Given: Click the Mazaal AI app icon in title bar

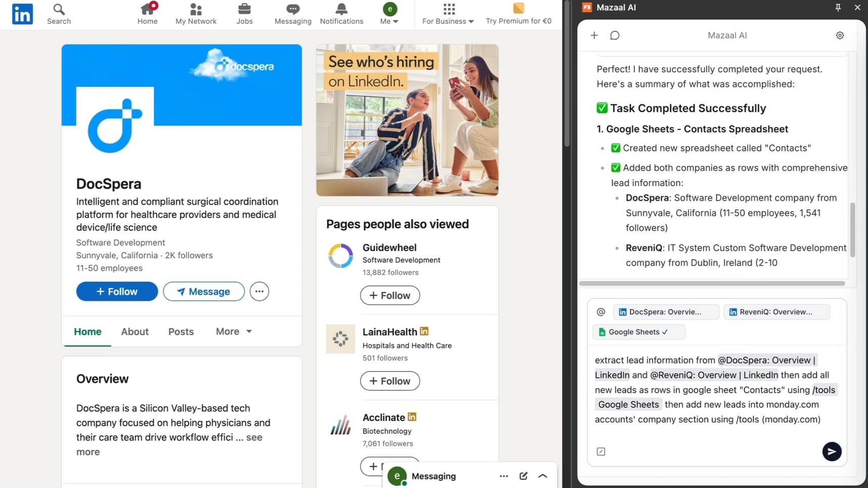Looking at the screenshot, I should 587,8.
